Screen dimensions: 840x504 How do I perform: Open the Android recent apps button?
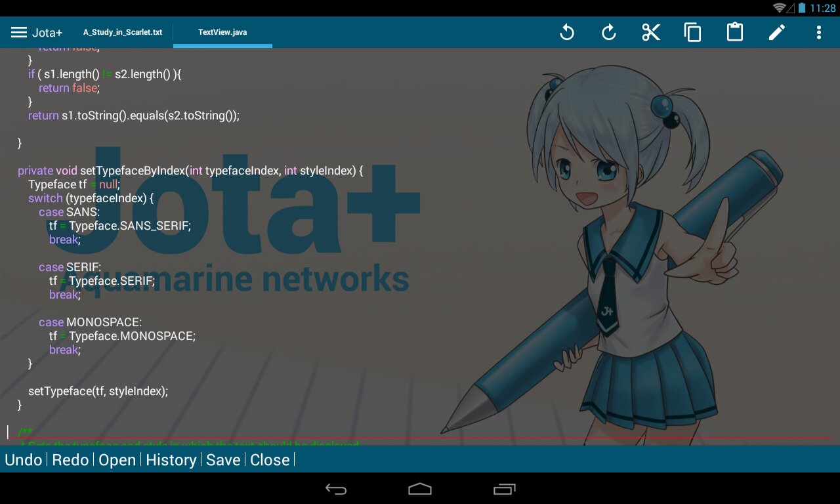click(x=504, y=489)
